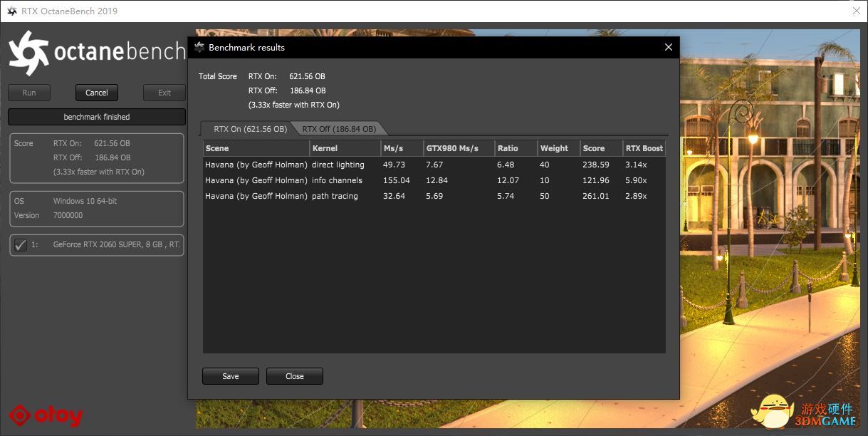868x436 pixels.
Task: Click GeForce RTX 2060 SUPER device label
Action: click(117, 244)
